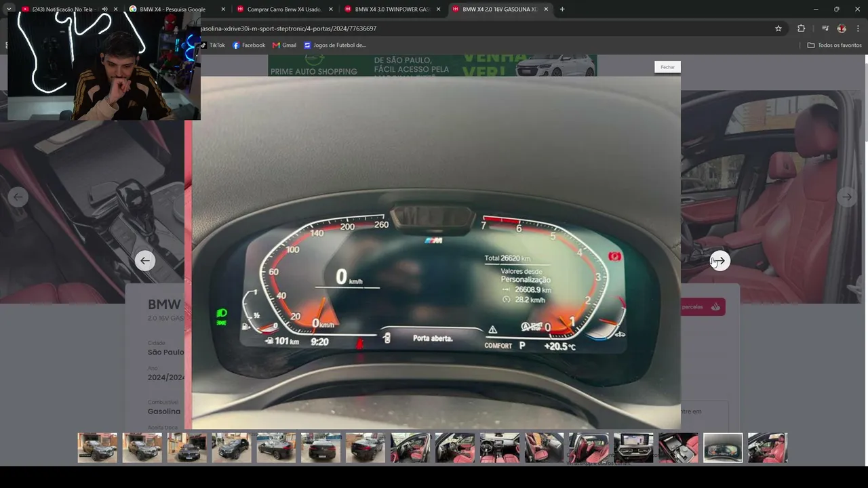
Task: Close the Comprar Carro Bmw X4 Usado tab
Action: (331, 9)
